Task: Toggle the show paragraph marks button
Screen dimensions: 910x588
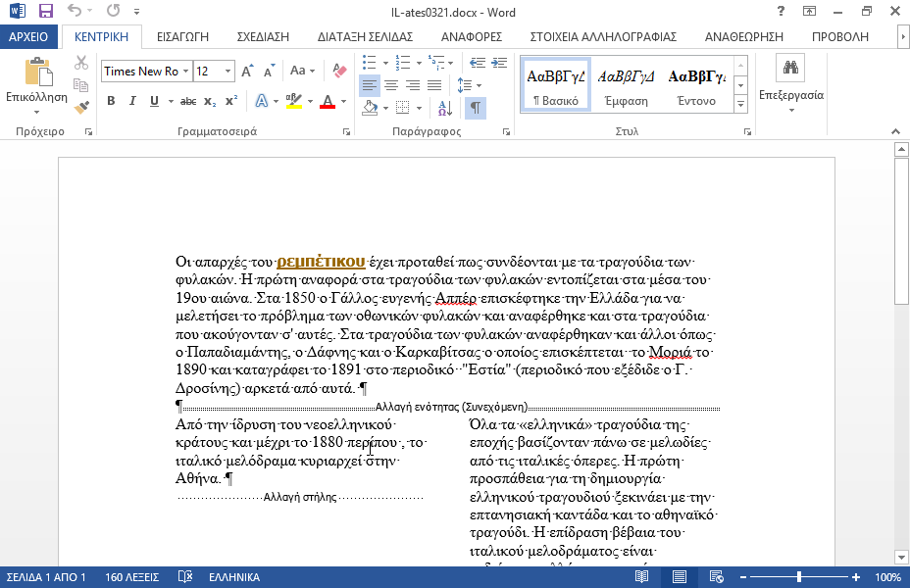Action: (x=476, y=107)
